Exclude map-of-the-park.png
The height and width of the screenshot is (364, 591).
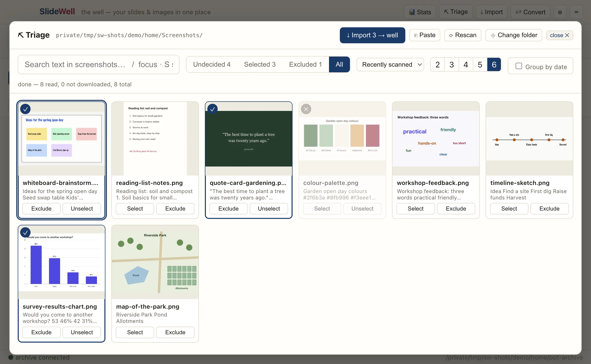pos(175,332)
